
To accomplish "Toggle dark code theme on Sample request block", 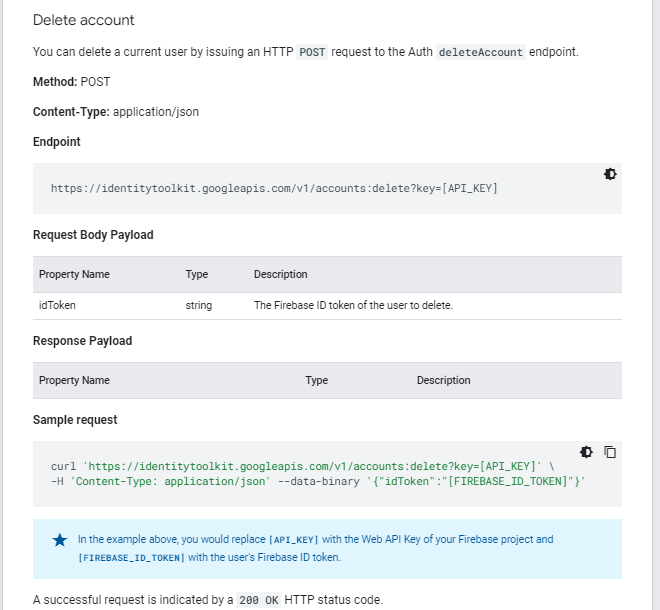I will click(x=586, y=452).
